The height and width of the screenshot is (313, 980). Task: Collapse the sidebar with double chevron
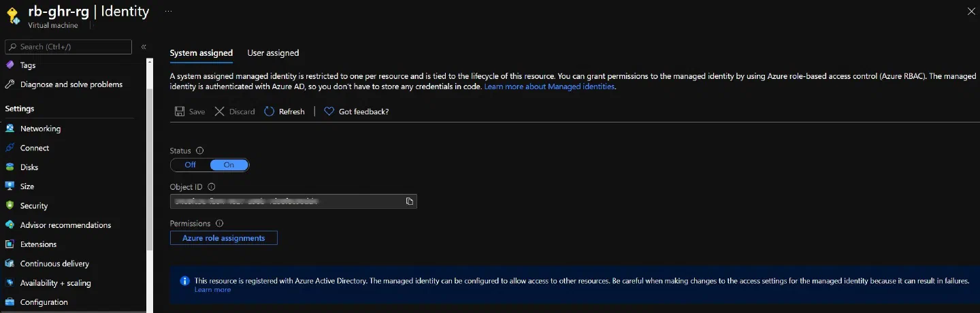(144, 47)
